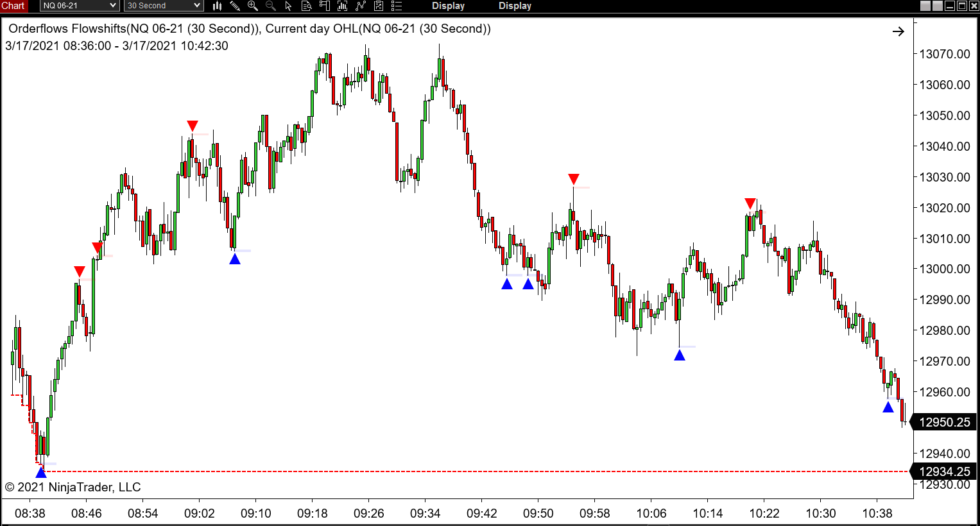Click the first gray link square in the title bar
980x526 pixels.
(925, 6)
